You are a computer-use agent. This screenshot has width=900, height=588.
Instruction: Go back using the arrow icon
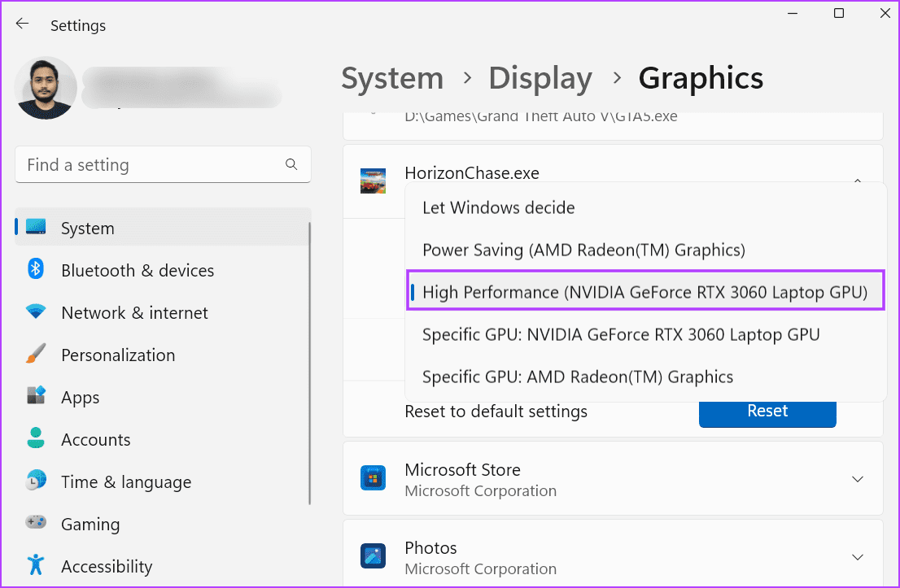(23, 24)
